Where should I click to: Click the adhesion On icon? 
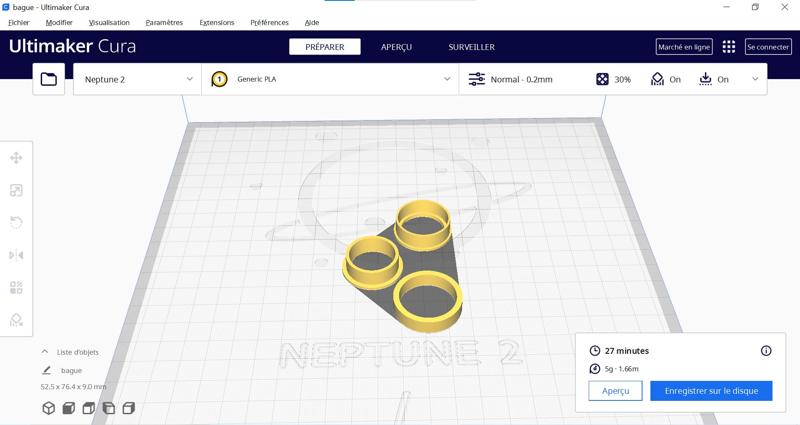click(705, 79)
